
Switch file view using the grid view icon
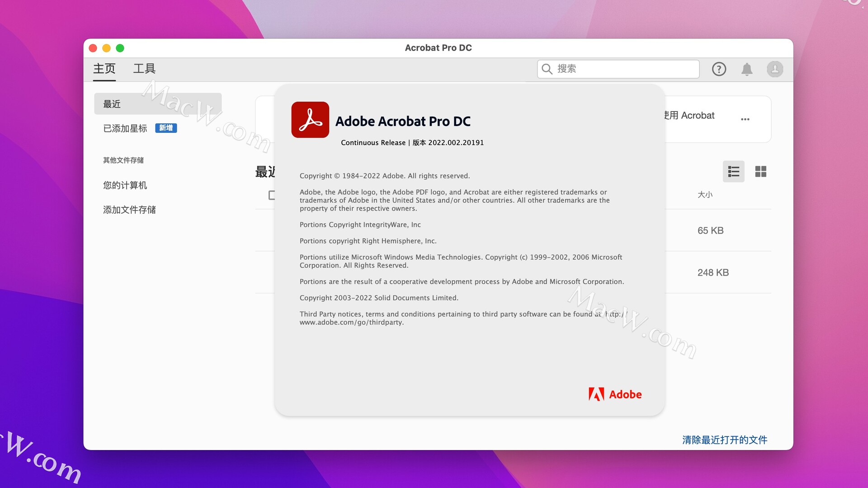pyautogui.click(x=760, y=172)
